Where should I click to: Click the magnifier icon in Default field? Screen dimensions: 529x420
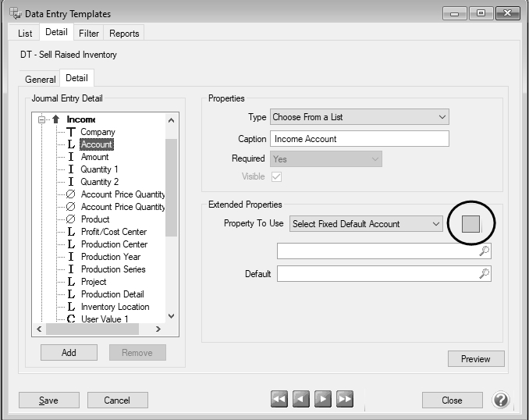click(484, 274)
